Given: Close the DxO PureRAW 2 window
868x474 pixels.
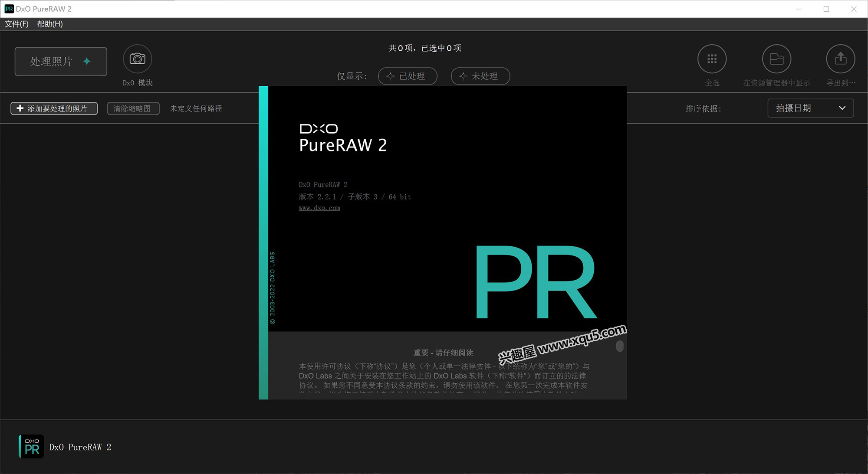Looking at the screenshot, I should click(854, 9).
